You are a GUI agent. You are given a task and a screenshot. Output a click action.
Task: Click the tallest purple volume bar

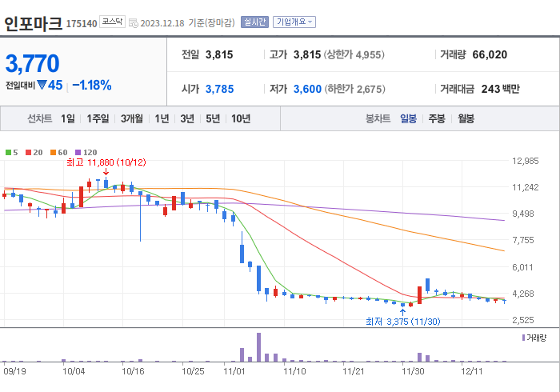258,347
